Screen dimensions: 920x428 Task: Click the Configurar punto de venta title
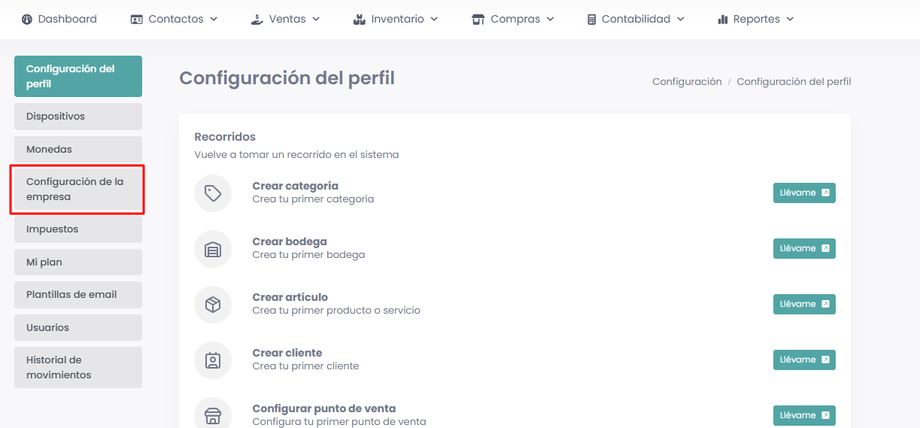pos(324,408)
